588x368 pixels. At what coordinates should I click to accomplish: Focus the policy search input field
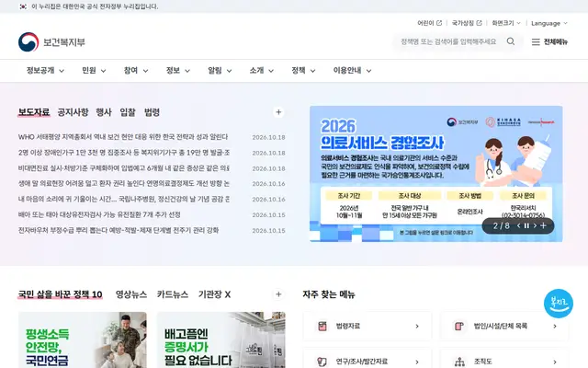coord(448,41)
